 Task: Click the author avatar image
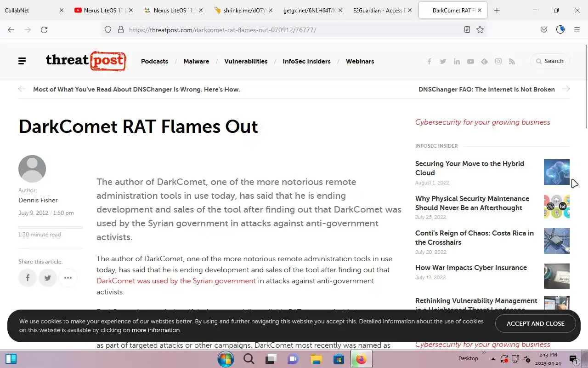(32, 169)
